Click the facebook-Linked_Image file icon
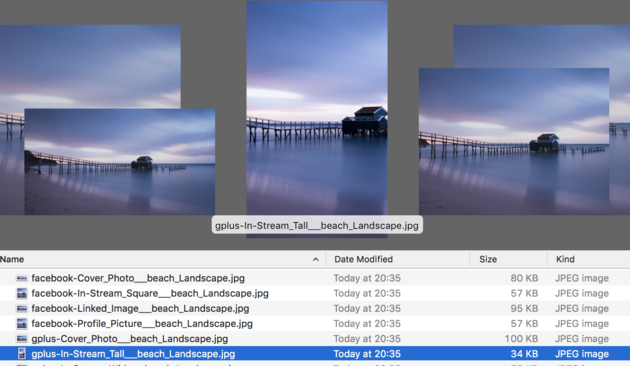This screenshot has width=630, height=366. point(22,309)
